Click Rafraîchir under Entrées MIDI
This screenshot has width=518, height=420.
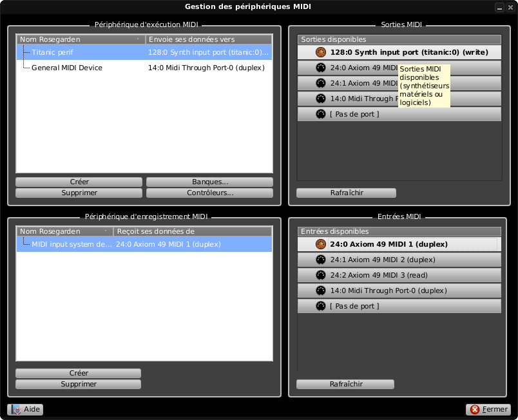[x=345, y=384]
